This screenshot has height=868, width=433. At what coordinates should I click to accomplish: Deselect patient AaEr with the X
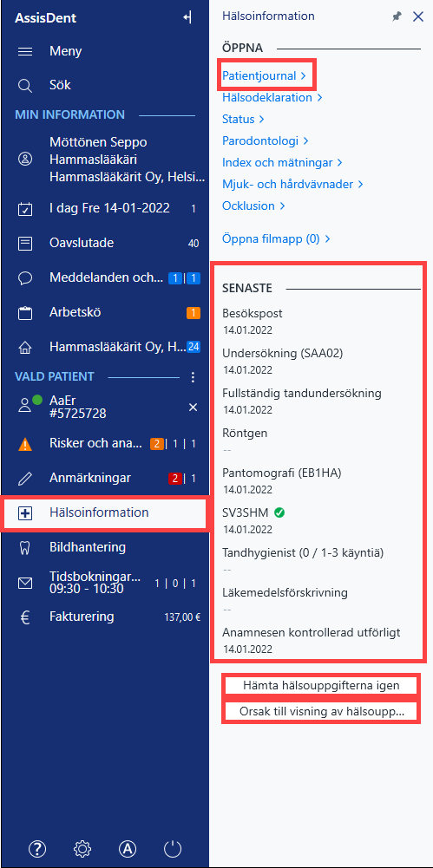point(193,408)
